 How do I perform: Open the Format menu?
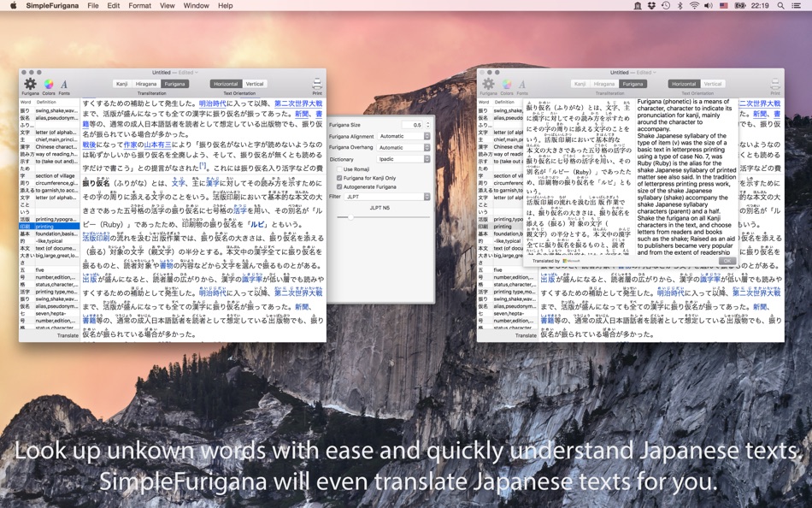(x=140, y=6)
